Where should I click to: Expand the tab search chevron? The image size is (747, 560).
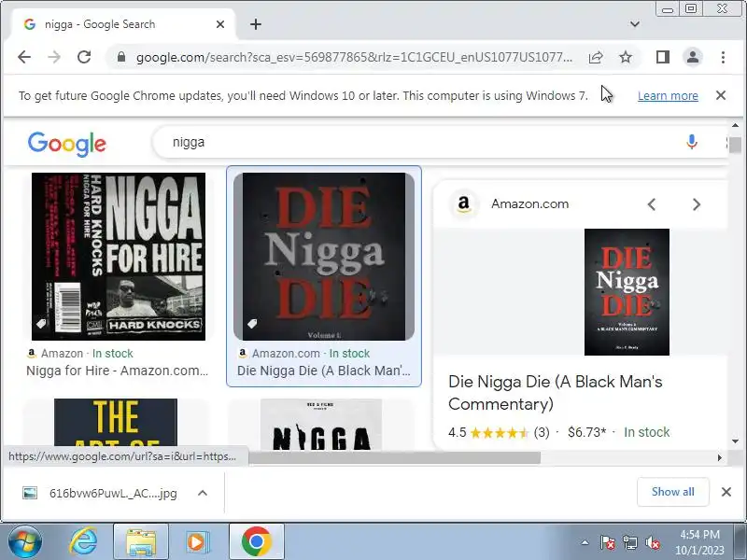635,24
